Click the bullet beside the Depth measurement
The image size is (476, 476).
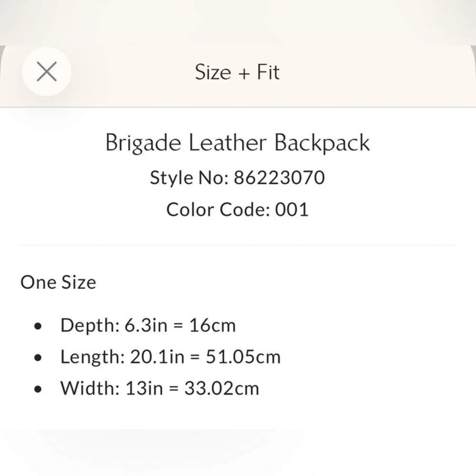tap(38, 327)
